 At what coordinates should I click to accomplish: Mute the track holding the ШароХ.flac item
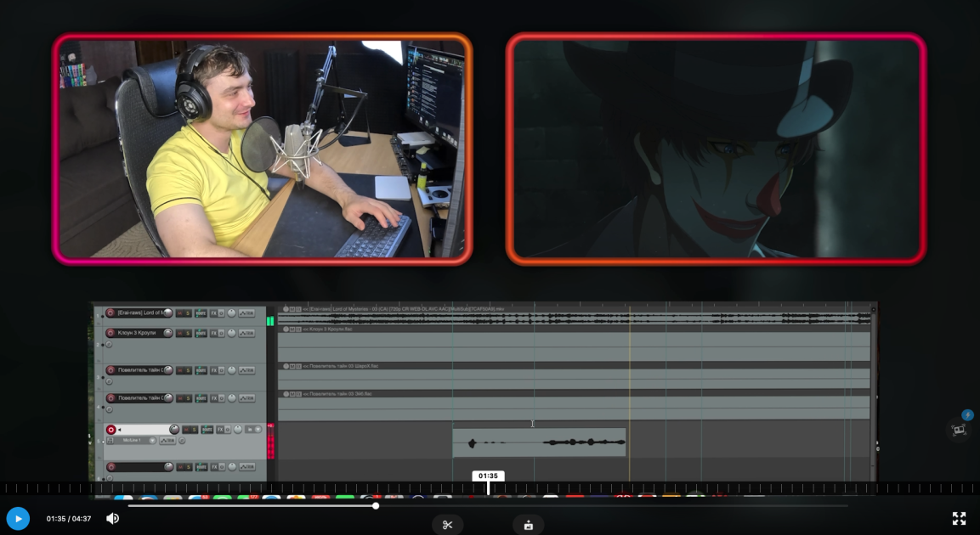[179, 371]
